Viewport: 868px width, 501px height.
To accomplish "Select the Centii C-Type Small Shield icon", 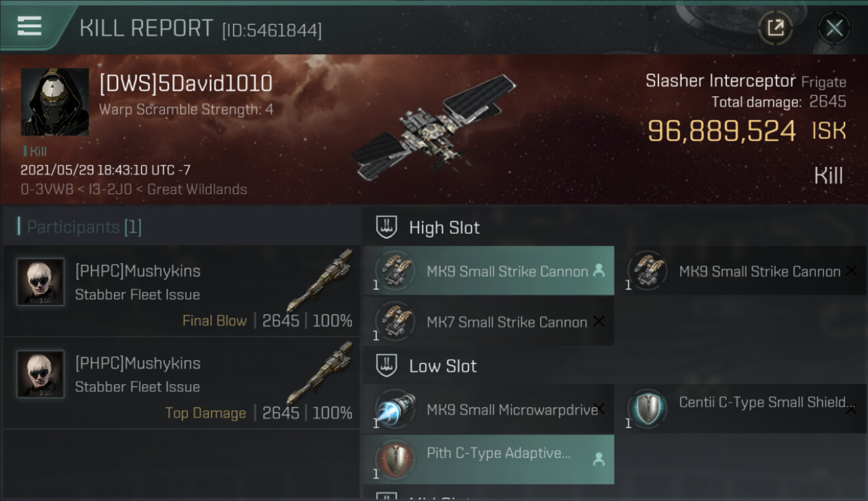I will click(x=647, y=409).
